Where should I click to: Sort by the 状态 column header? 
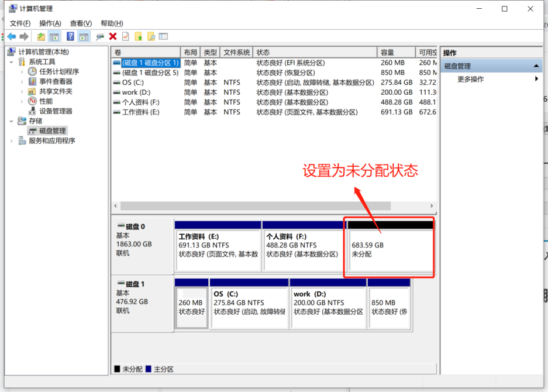coord(315,53)
